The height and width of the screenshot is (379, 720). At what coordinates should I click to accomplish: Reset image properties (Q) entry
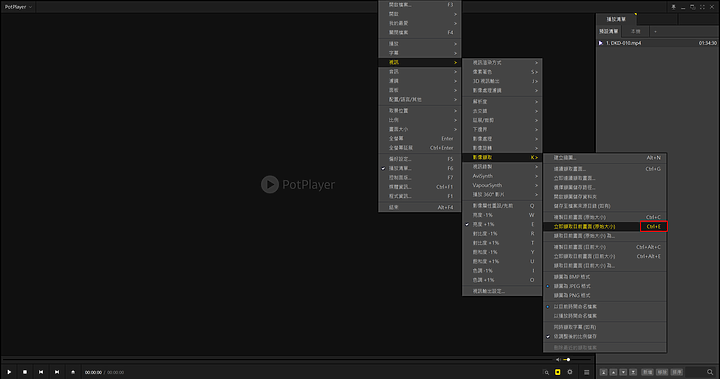502,206
